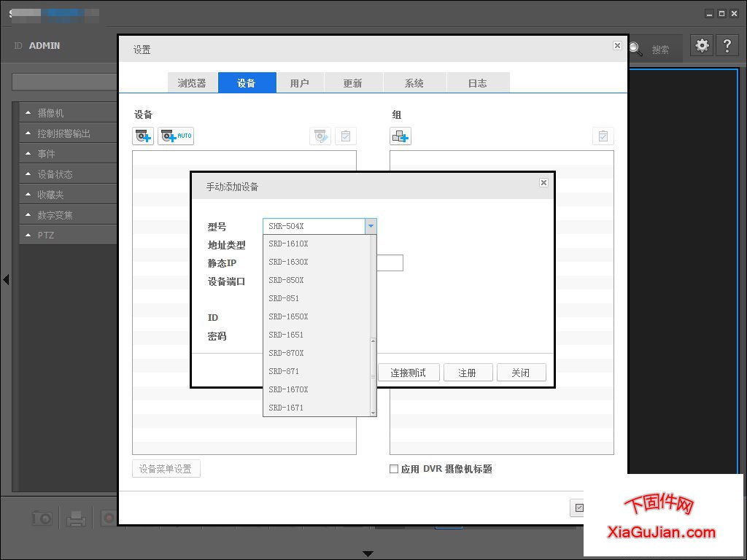747x560 pixels.
Task: Expand the PTZ sidebar section
Action: tap(68, 236)
